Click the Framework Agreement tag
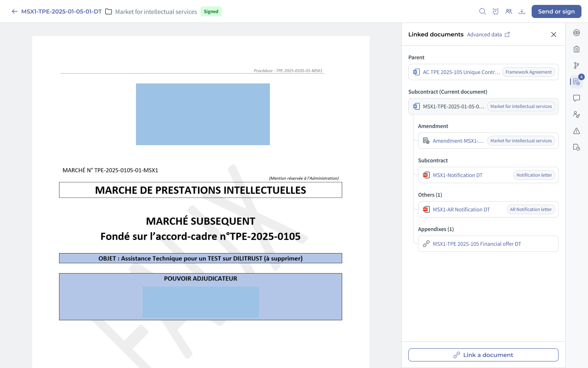The image size is (588, 368). (x=528, y=72)
